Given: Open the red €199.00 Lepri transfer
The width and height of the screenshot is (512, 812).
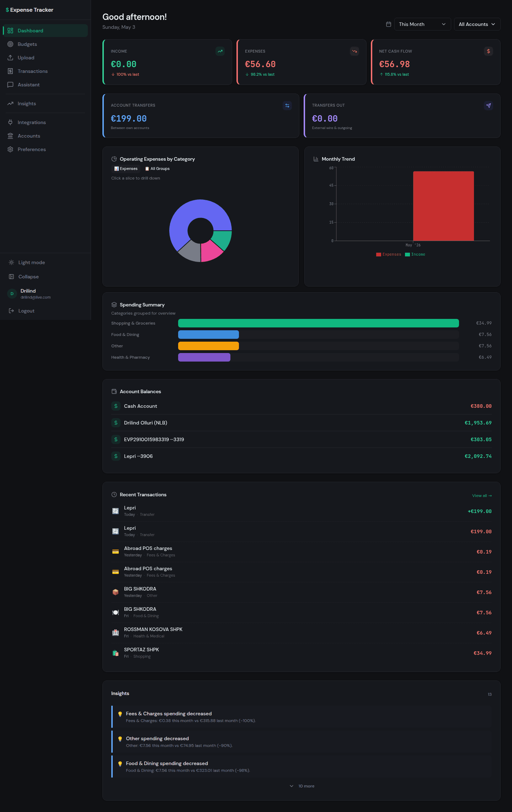Looking at the screenshot, I should click(302, 531).
